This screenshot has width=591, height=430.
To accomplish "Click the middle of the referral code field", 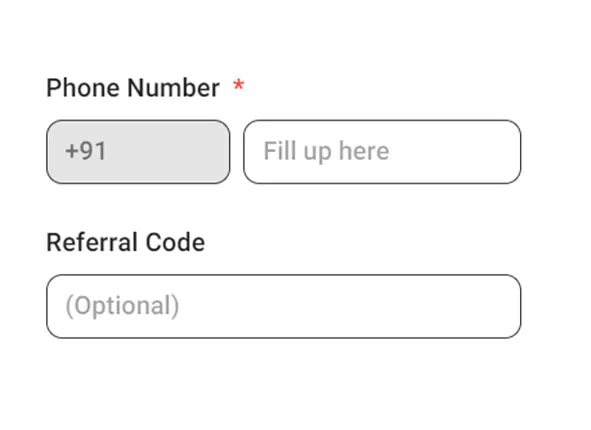I will point(284,306).
